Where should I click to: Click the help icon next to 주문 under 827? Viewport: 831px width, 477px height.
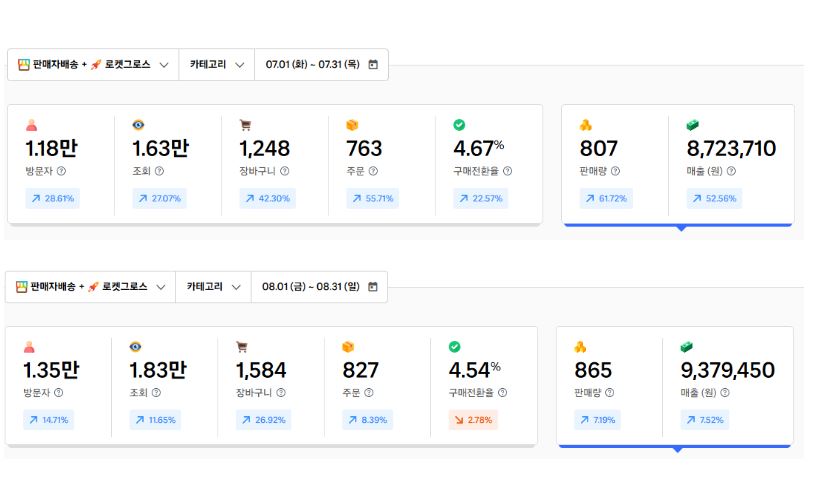point(369,393)
